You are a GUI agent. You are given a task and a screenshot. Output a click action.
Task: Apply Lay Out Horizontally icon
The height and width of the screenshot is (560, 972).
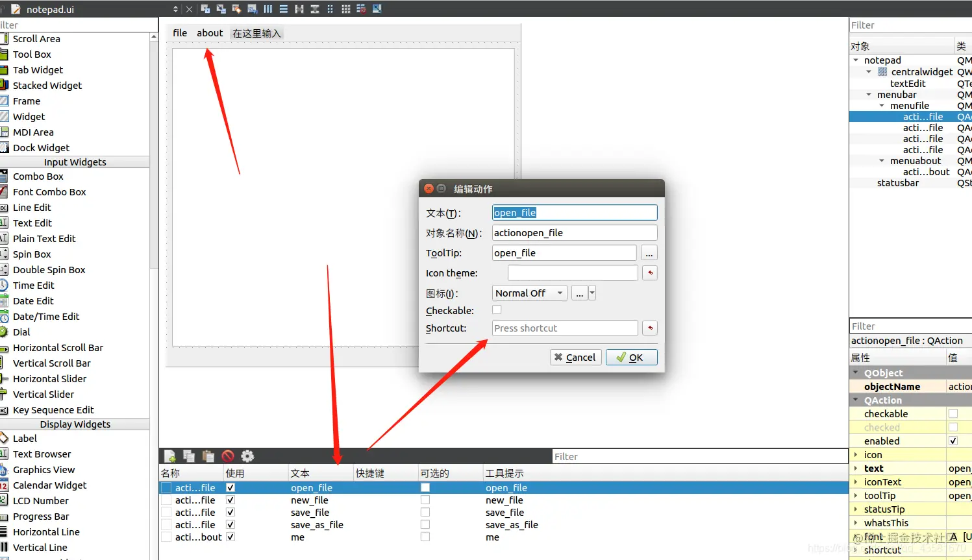point(268,9)
